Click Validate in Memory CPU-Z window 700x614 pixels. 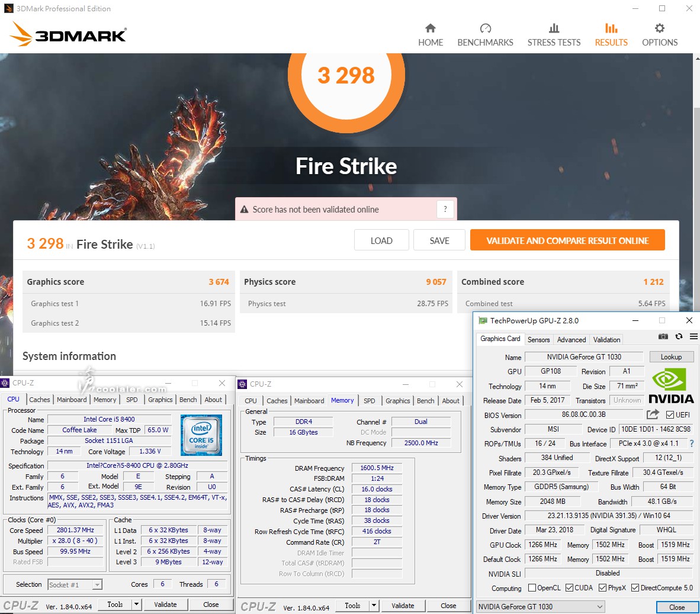tap(403, 606)
